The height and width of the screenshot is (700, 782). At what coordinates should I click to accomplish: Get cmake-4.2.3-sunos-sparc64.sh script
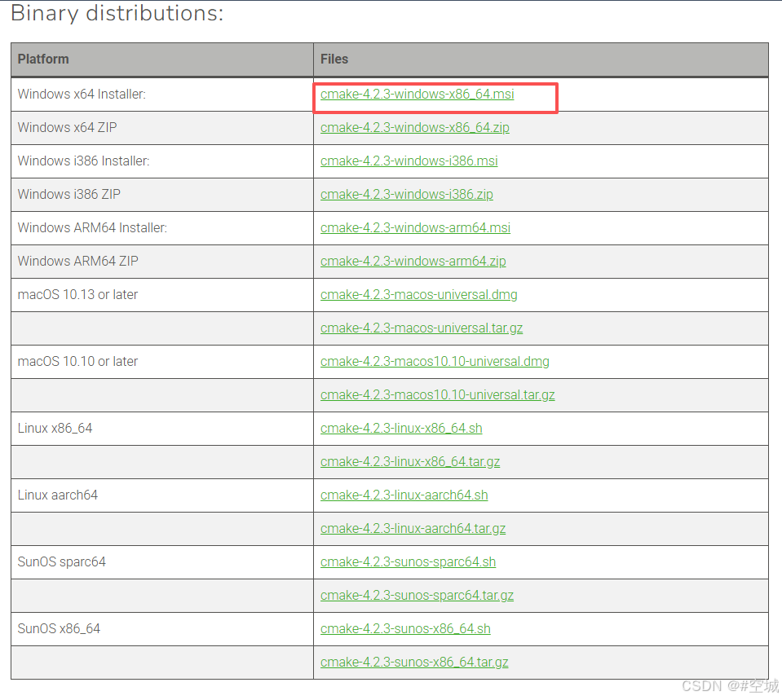(408, 562)
